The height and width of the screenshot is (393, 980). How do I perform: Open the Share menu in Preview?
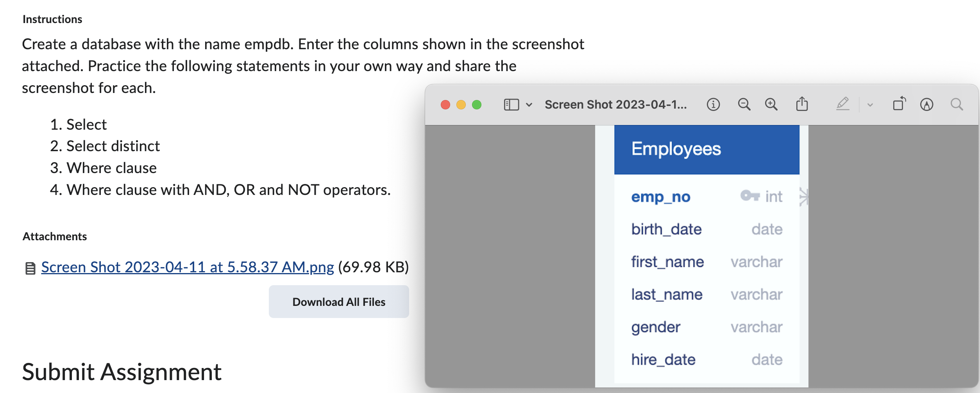803,104
